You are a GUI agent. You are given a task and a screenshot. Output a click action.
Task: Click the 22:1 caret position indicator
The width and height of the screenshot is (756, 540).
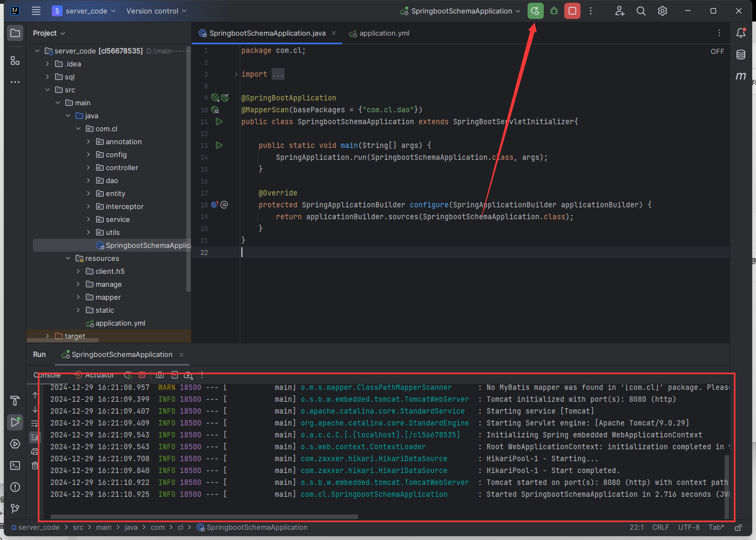pyautogui.click(x=637, y=528)
